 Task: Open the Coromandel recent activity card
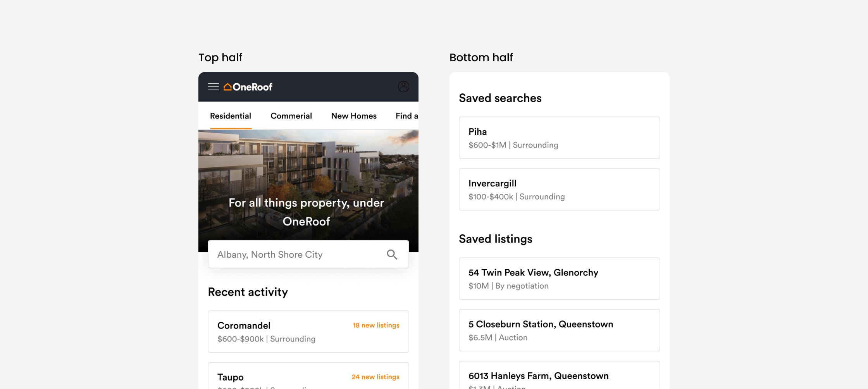(308, 332)
